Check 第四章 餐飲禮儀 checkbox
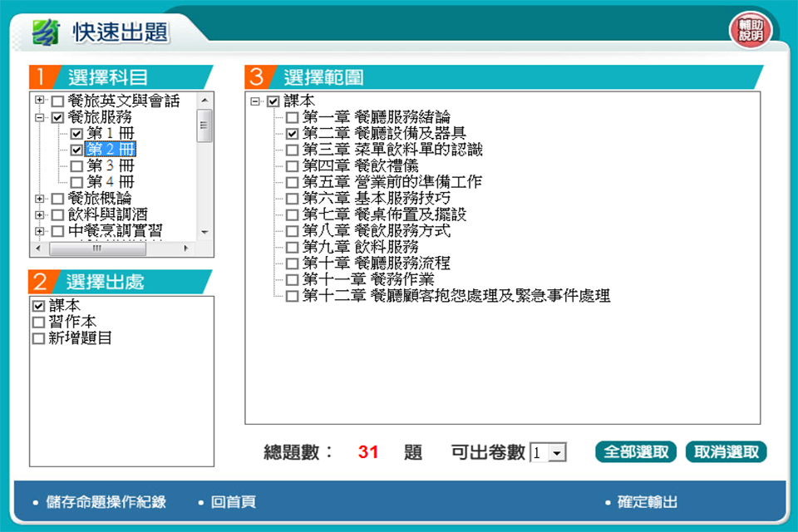 (x=292, y=166)
